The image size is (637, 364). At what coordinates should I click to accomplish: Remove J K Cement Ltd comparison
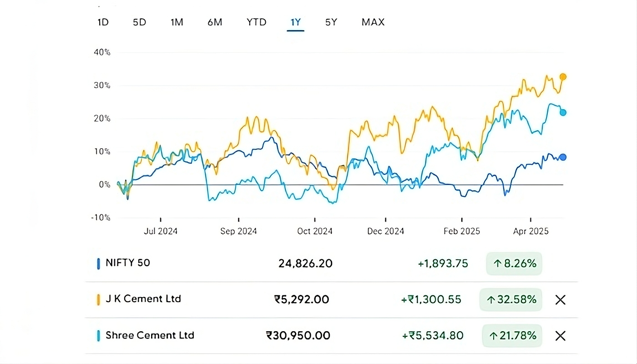coord(561,300)
